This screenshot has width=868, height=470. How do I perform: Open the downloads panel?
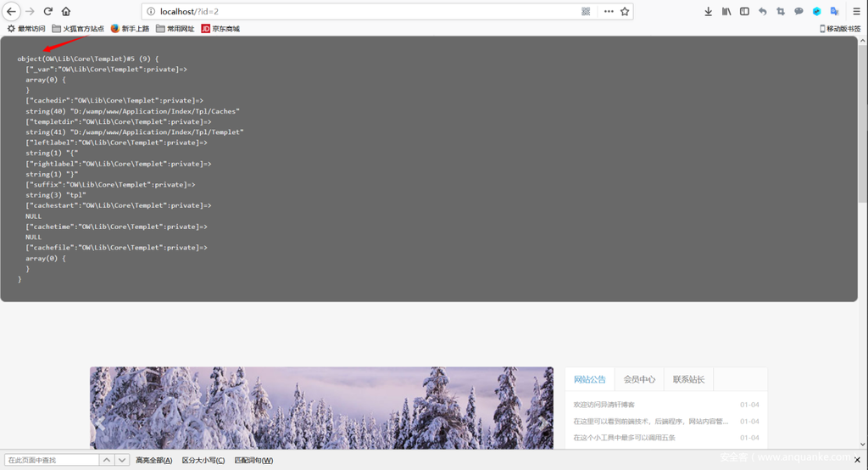(x=708, y=11)
